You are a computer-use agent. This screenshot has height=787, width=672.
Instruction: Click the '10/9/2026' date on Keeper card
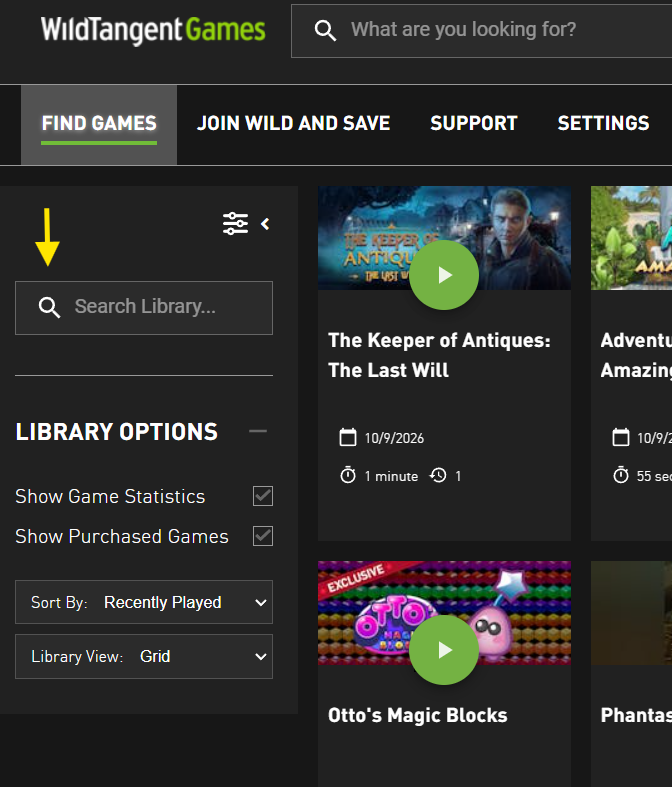[394, 438]
